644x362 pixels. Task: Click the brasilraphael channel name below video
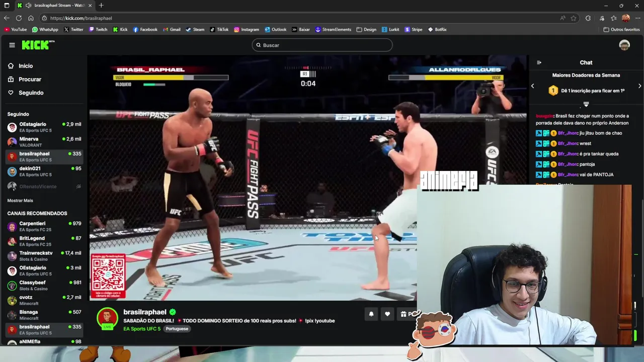pos(145,312)
